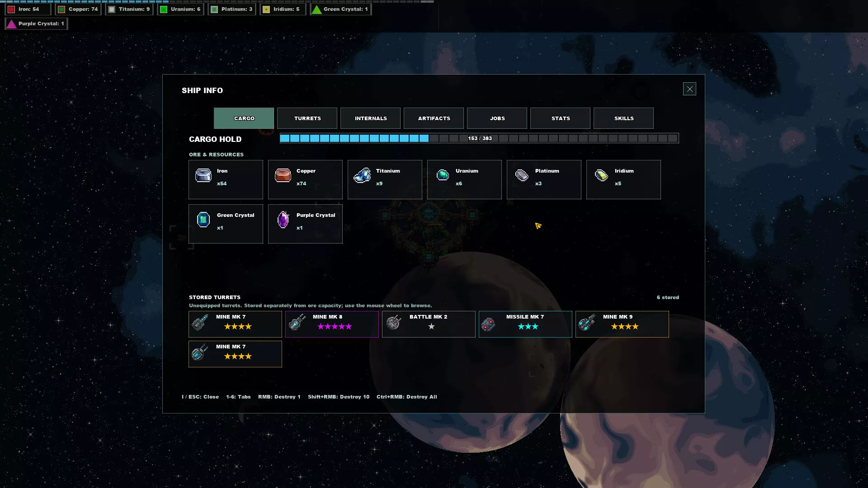This screenshot has width=868, height=488.
Task: Click the 'ORE & RESOURCES' section heading
Action: click(216, 155)
